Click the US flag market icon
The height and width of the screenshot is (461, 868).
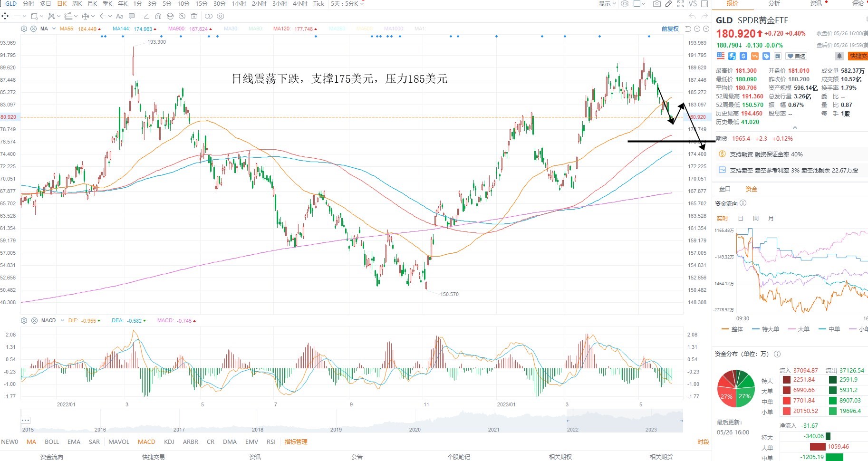pyautogui.click(x=721, y=56)
